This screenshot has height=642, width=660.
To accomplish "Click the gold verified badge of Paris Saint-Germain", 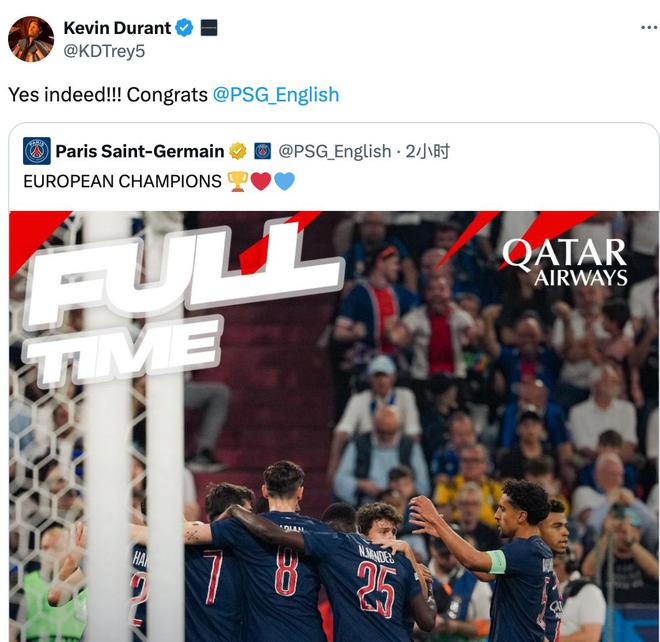I will [238, 151].
